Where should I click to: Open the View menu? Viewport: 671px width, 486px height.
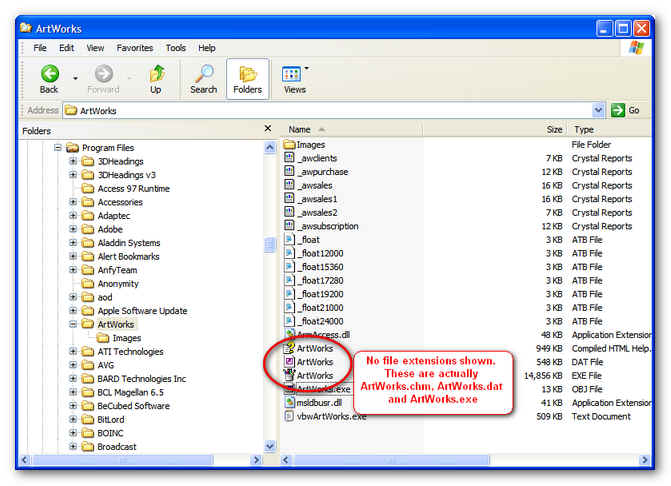point(95,48)
